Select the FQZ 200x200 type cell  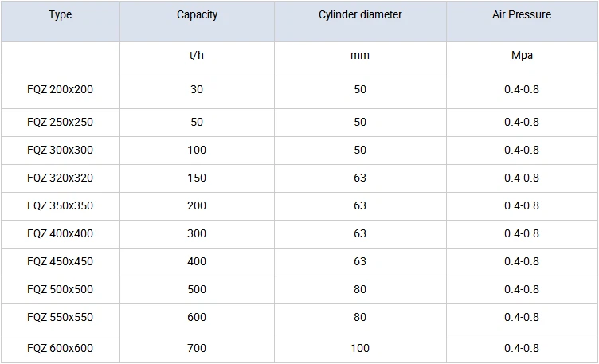click(x=60, y=90)
